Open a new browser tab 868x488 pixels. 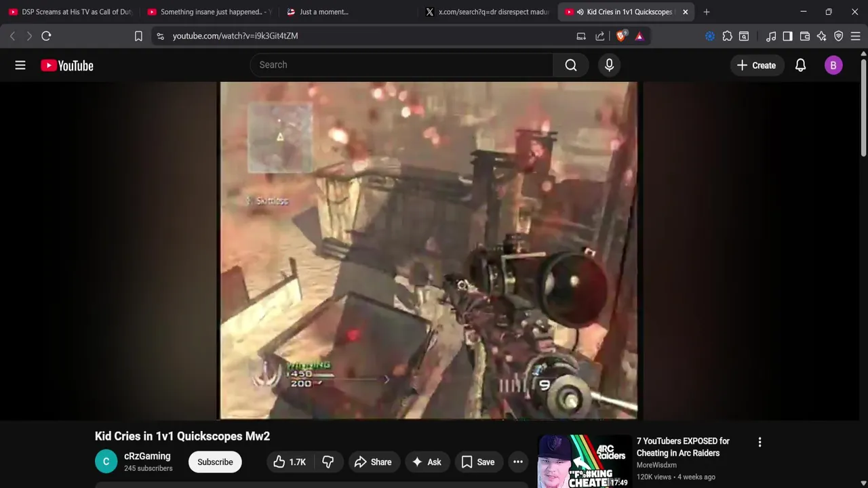pyautogui.click(x=707, y=12)
